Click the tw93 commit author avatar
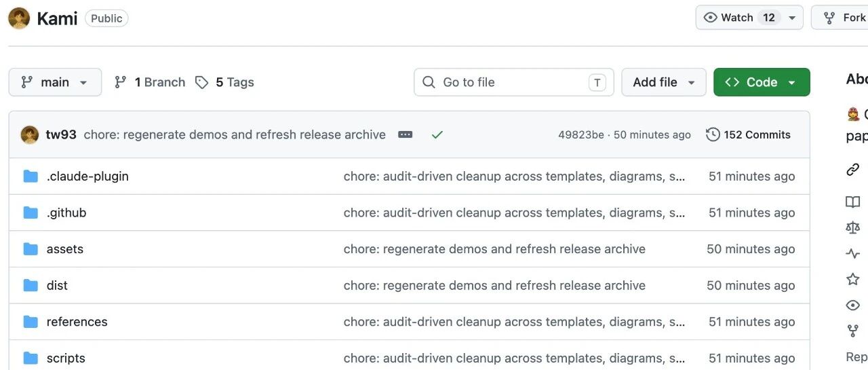 point(30,134)
